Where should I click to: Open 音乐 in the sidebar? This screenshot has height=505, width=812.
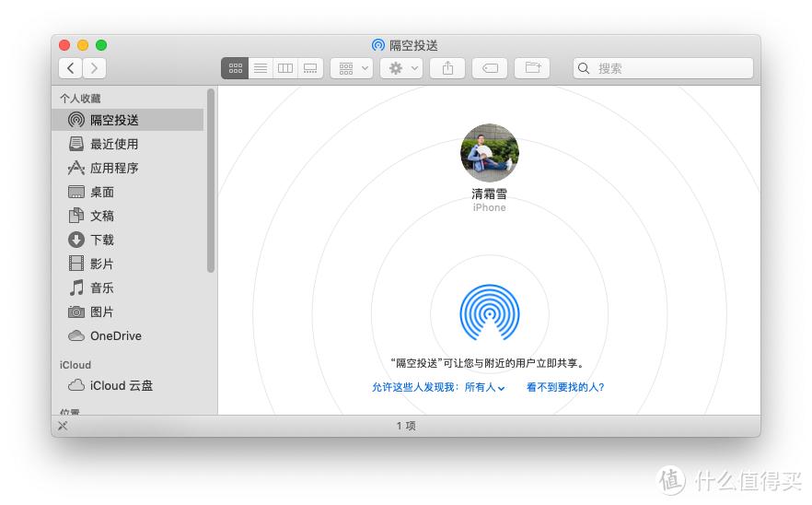128,288
